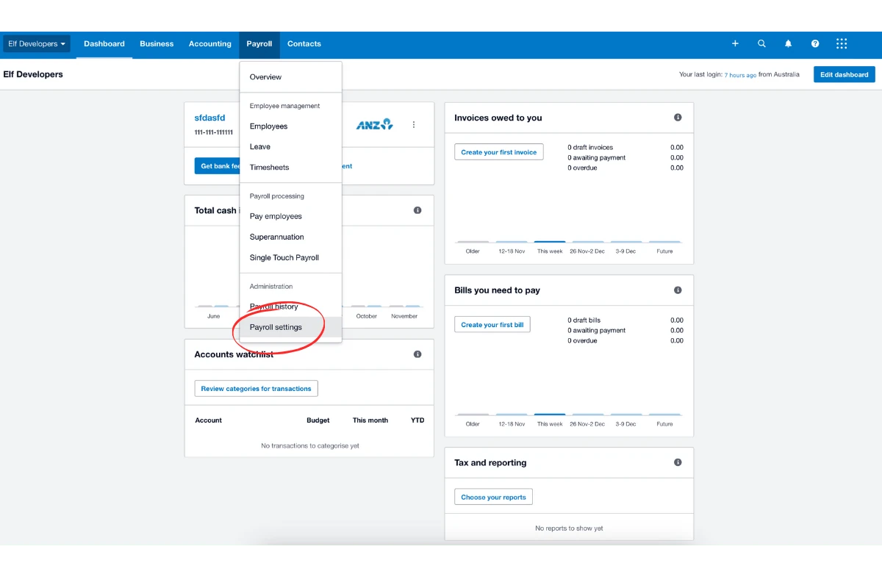Click the 7 hours ago last login link
882x588 pixels.
(740, 75)
